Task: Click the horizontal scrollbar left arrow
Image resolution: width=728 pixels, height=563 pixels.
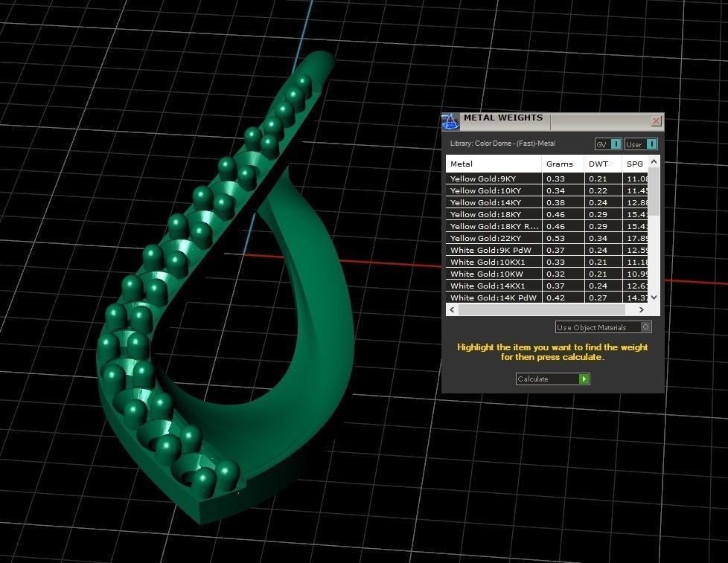Action: tap(453, 309)
